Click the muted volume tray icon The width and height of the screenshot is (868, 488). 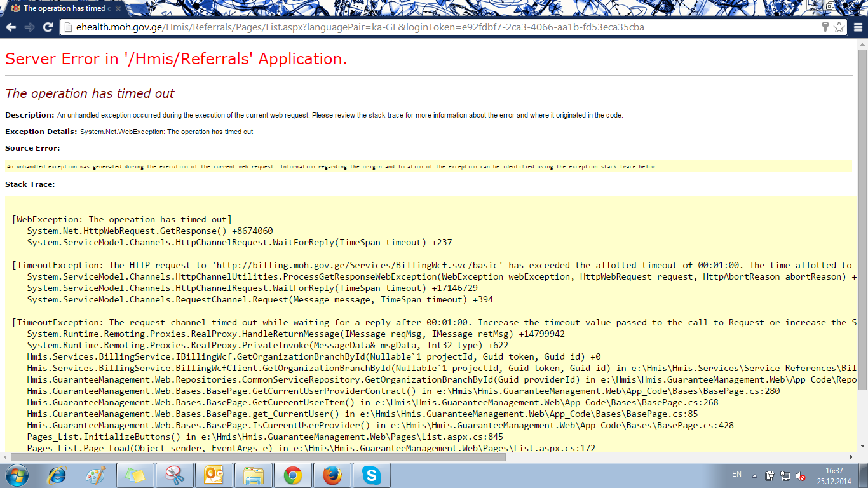(x=801, y=475)
